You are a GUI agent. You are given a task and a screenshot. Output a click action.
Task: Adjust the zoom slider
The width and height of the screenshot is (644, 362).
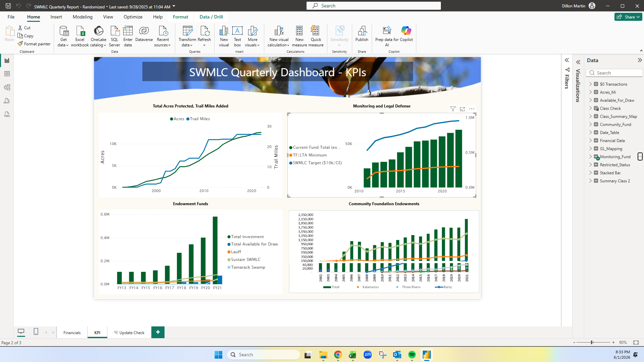point(592,343)
